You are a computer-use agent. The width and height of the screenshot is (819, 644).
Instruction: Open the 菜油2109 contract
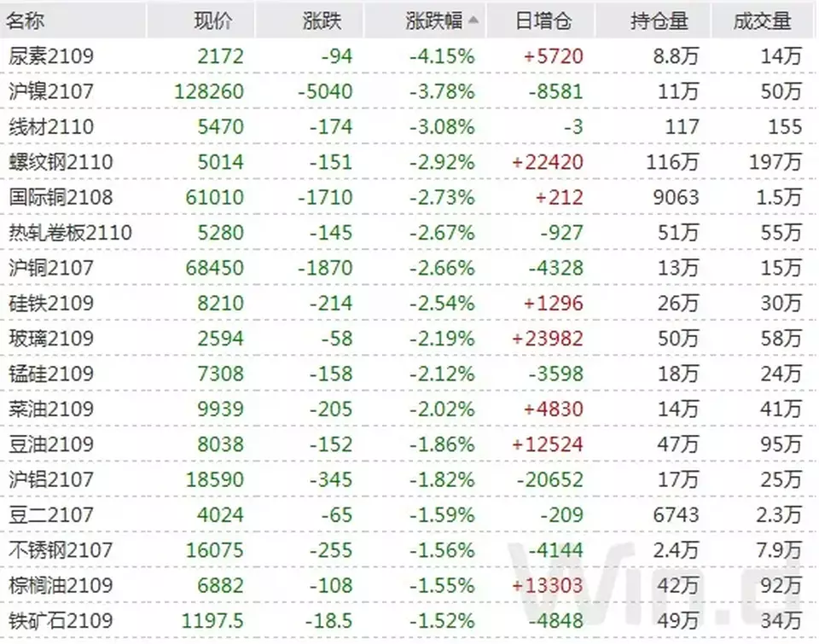[50, 409]
